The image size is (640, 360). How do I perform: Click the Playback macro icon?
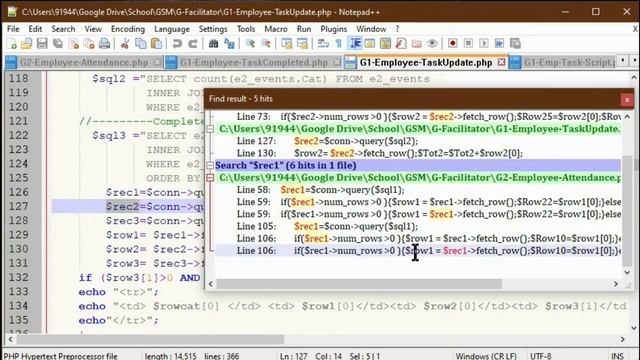pos(484,44)
